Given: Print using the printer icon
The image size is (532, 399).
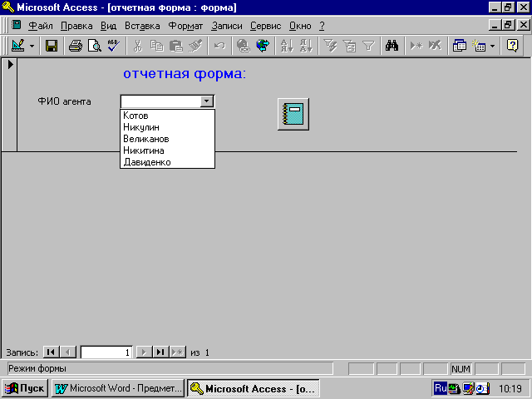Looking at the screenshot, I should tap(76, 46).
